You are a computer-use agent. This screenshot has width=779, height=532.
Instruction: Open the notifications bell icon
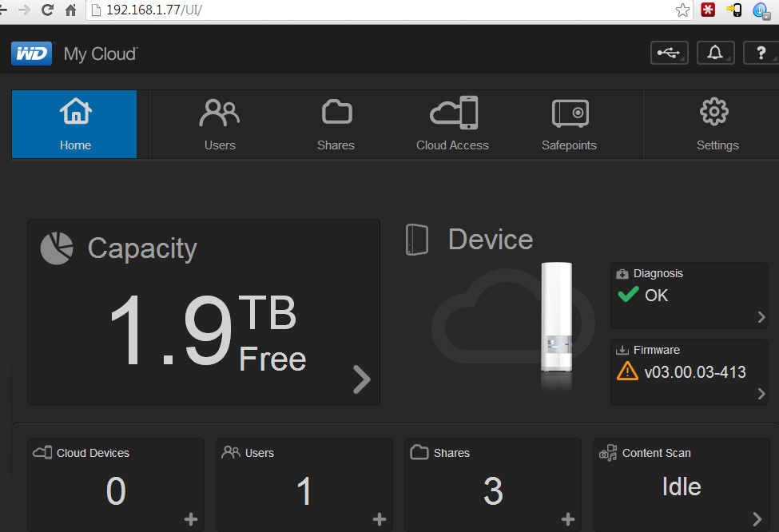[x=715, y=54]
